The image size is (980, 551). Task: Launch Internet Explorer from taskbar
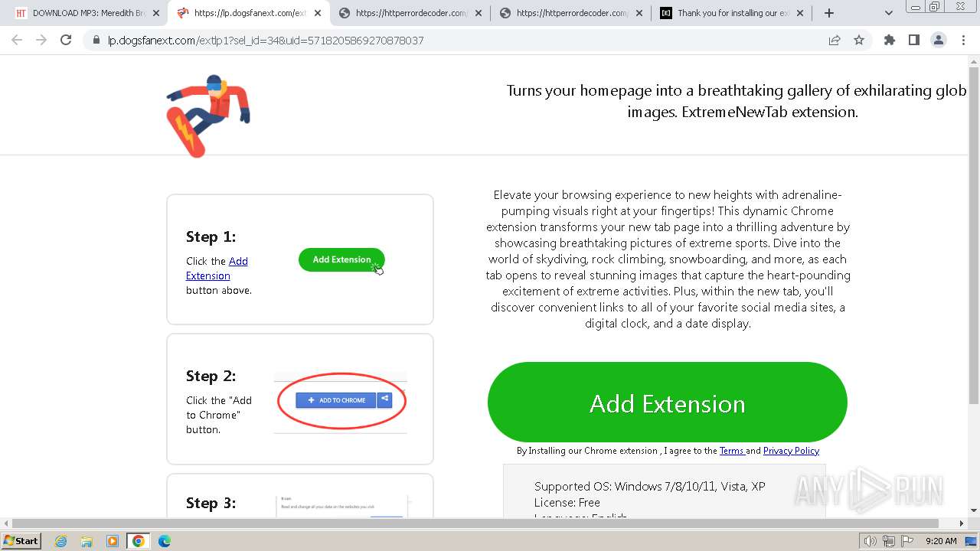[60, 541]
